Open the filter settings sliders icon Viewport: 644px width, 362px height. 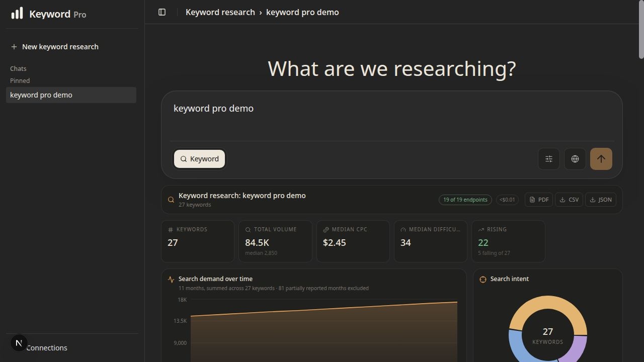549,159
